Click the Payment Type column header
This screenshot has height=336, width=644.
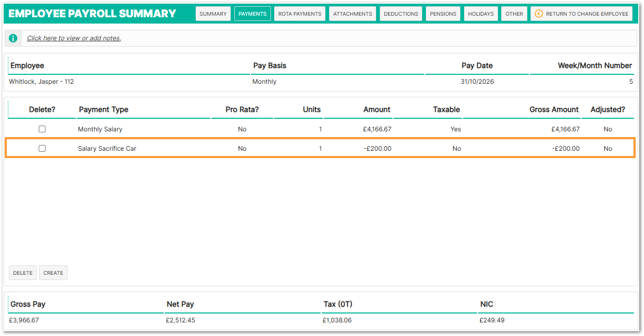(x=104, y=109)
